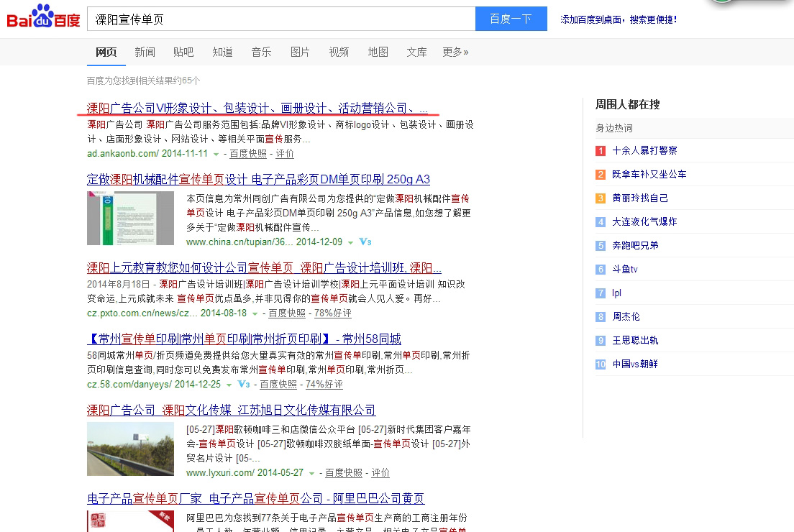This screenshot has width=794, height=532.
Task: Click the 78%好评 rating link
Action: coord(333,313)
